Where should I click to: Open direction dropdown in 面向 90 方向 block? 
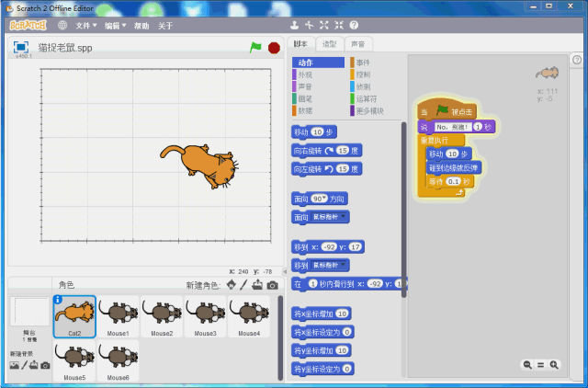coord(324,198)
